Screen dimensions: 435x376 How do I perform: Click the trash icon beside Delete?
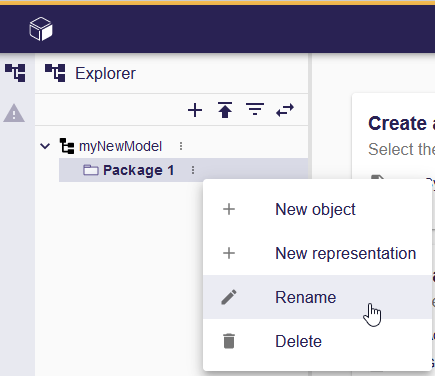[x=229, y=341]
